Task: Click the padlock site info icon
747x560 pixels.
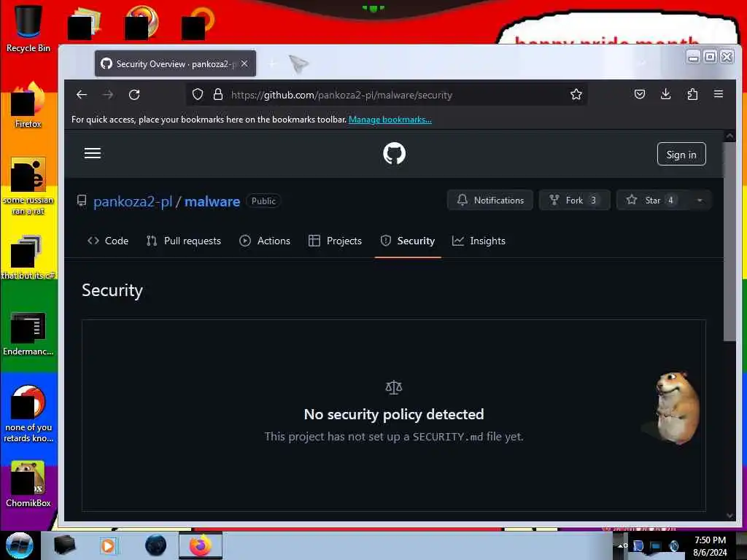Action: pyautogui.click(x=218, y=94)
